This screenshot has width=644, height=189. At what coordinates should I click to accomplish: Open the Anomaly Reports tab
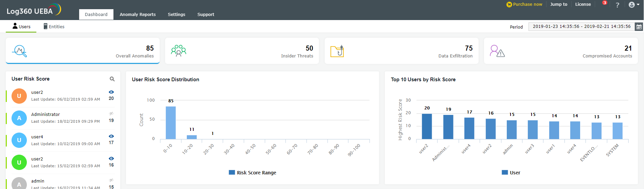138,15
